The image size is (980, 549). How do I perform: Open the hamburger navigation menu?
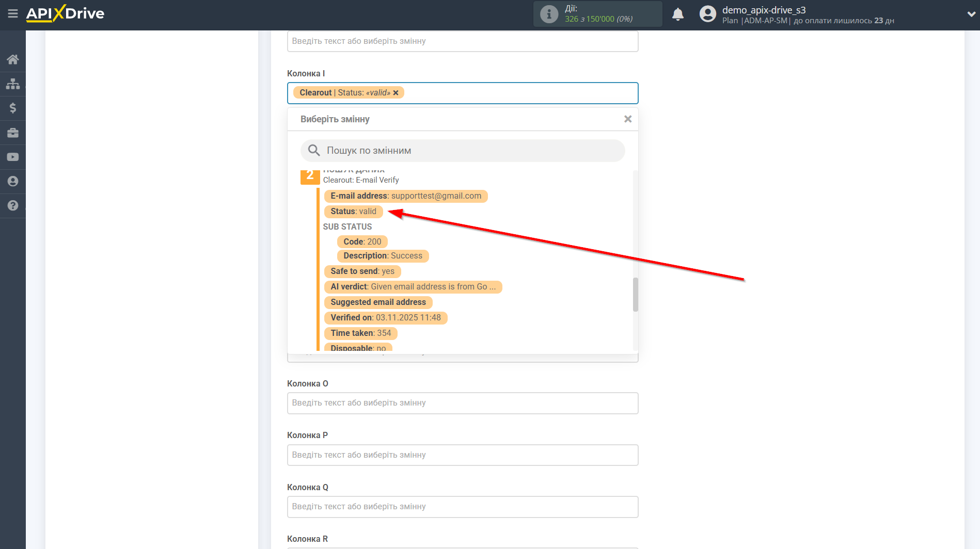(13, 14)
